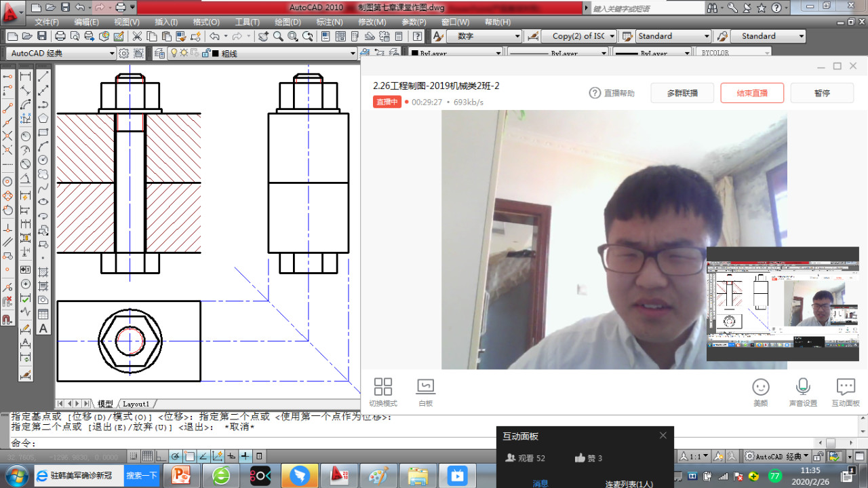Click the Plot printer icon in standard toolbar
The image size is (868, 488).
[60, 37]
